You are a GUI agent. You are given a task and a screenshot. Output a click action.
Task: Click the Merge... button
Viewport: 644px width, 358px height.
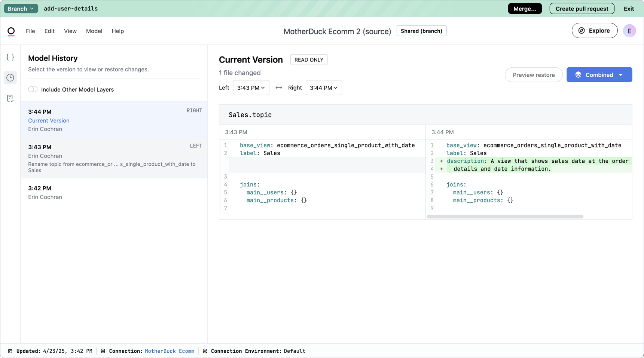[525, 9]
